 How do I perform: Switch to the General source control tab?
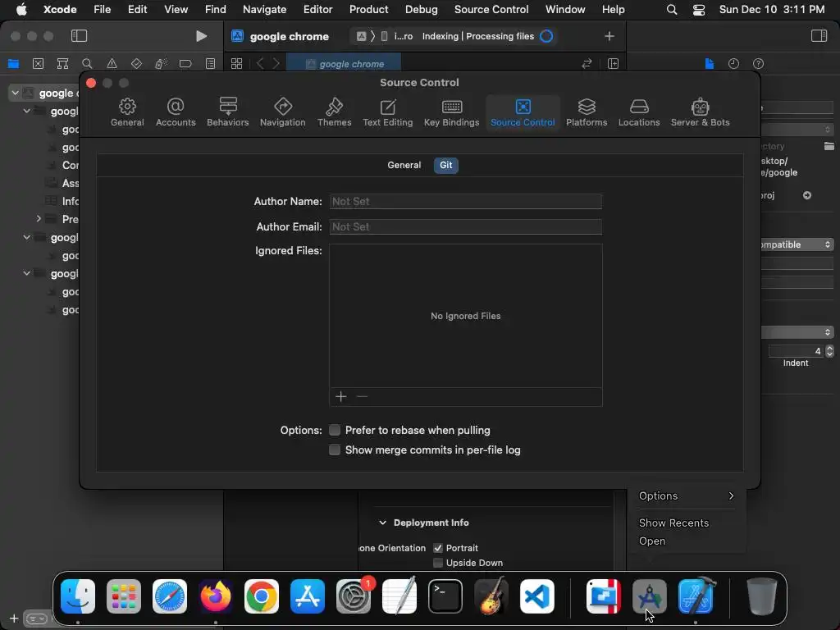404,165
